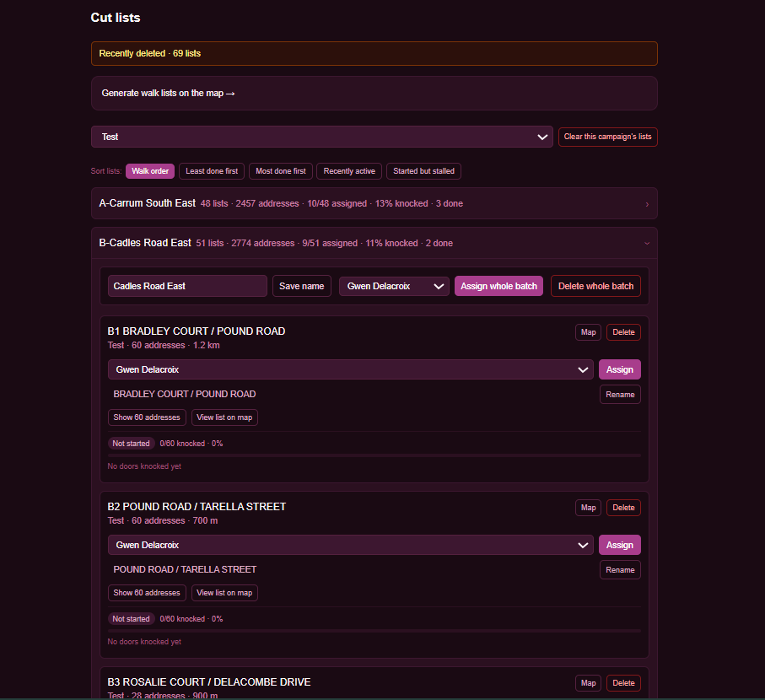Screen dimensions: 765x700
Task: View B2 Pound Road list on map
Action: 224,593
